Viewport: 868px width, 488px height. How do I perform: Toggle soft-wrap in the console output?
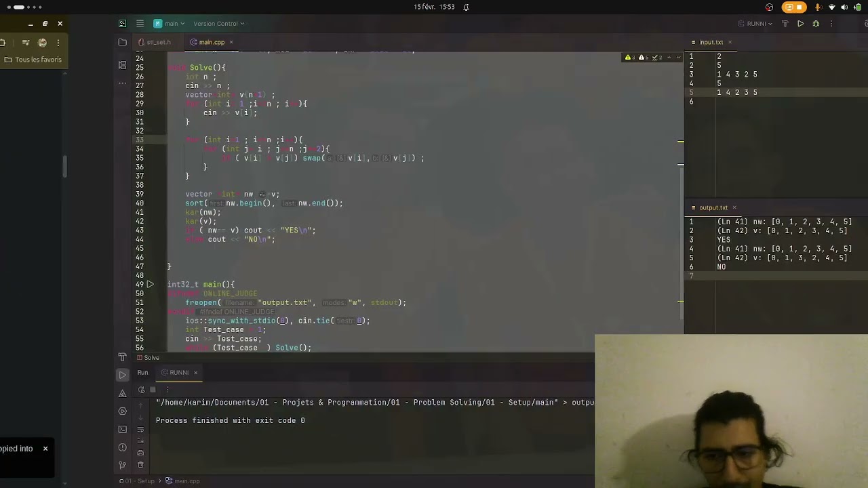tap(140, 429)
